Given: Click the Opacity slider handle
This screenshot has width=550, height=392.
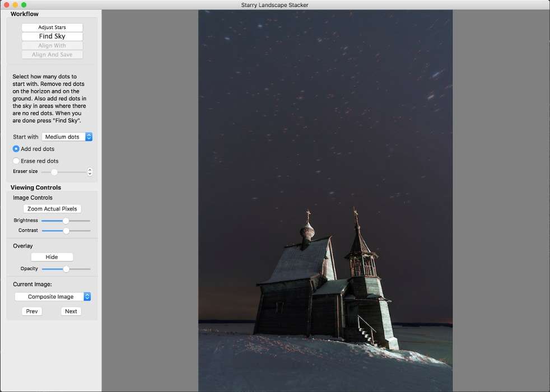Looking at the screenshot, I should [x=66, y=269].
